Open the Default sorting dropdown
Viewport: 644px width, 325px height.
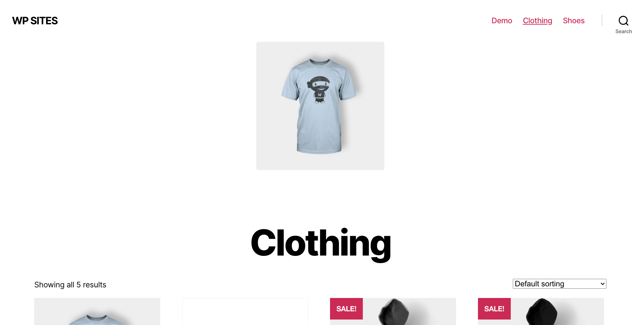pos(559,284)
